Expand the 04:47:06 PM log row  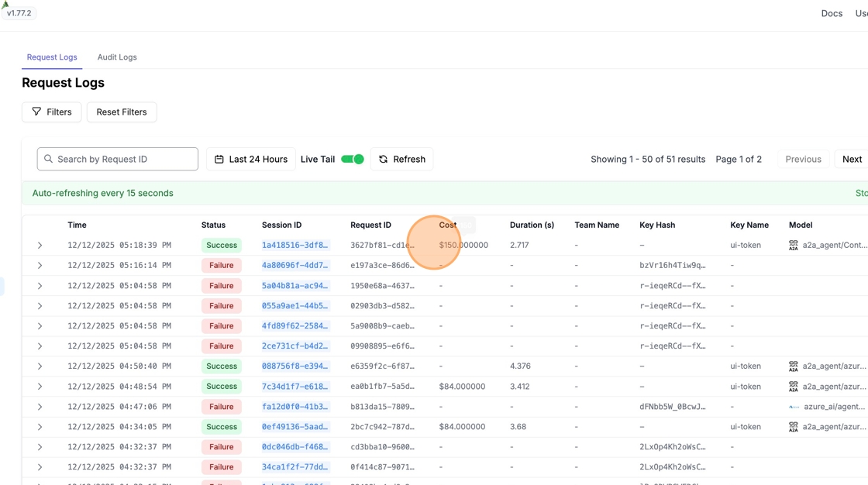(40, 407)
